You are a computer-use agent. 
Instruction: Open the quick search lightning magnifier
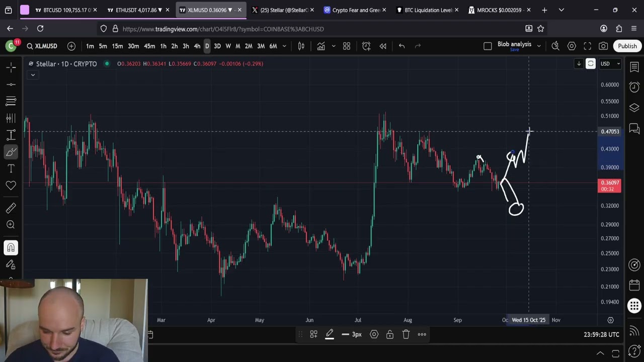555,46
